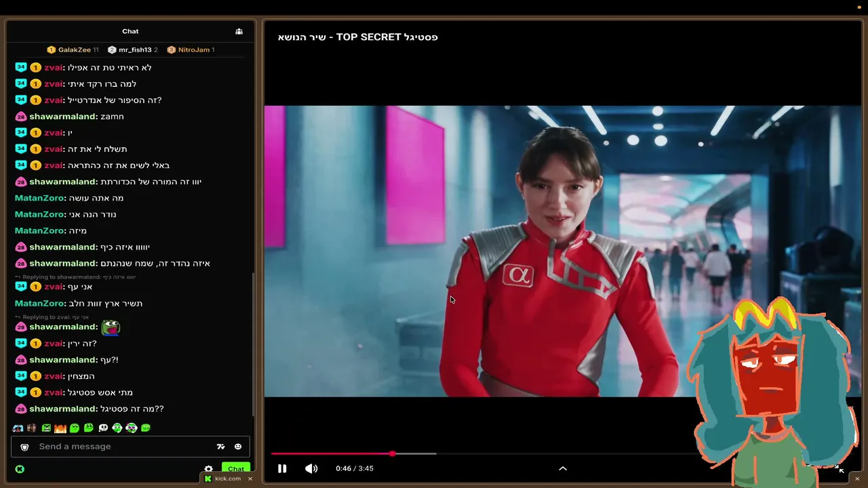The image size is (868, 488).
Task: Open GalakZee's leaderboard entry
Action: pyautogui.click(x=73, y=49)
